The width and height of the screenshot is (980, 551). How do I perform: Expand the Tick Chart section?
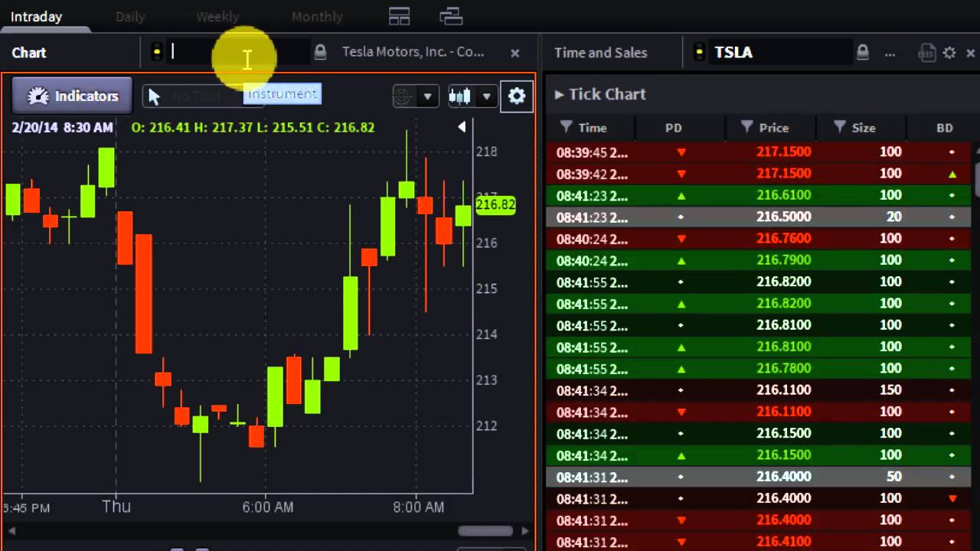(600, 94)
